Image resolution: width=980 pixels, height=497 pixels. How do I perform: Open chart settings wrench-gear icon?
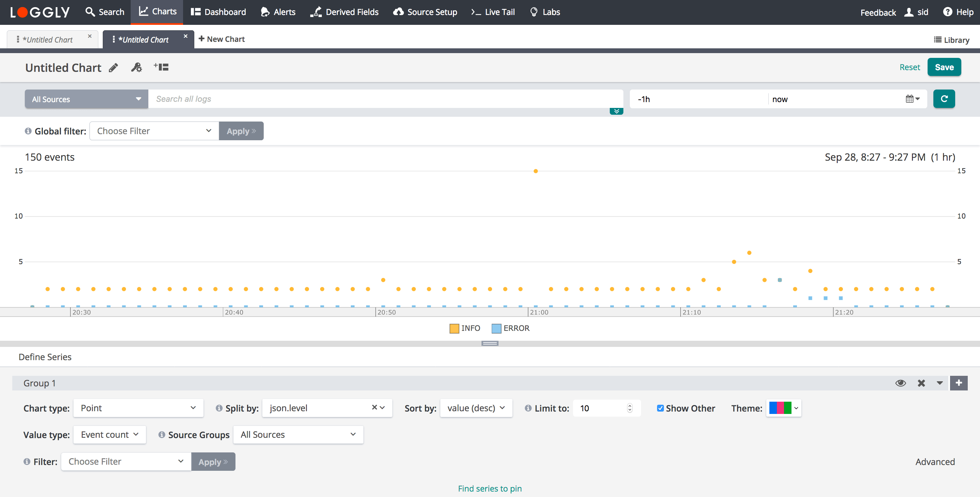(136, 68)
